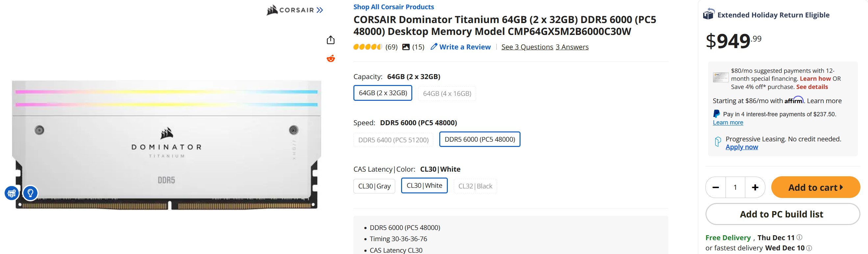Open Shop All Corsair Products link
868x254 pixels.
point(393,7)
